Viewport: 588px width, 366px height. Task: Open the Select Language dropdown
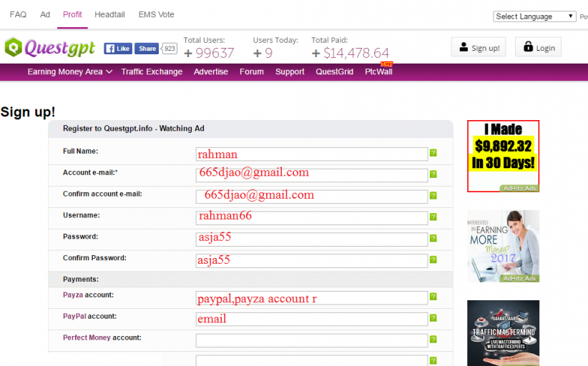(x=534, y=16)
